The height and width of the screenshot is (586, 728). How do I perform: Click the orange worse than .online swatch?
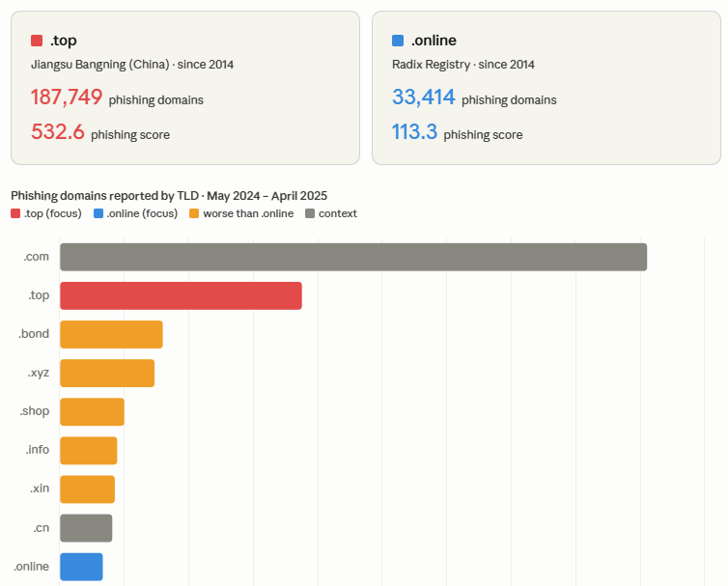194,213
